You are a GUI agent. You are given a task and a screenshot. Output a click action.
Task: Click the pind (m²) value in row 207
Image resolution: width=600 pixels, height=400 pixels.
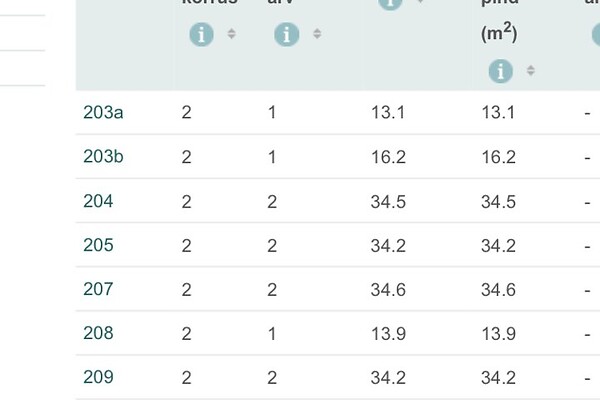pos(498,290)
